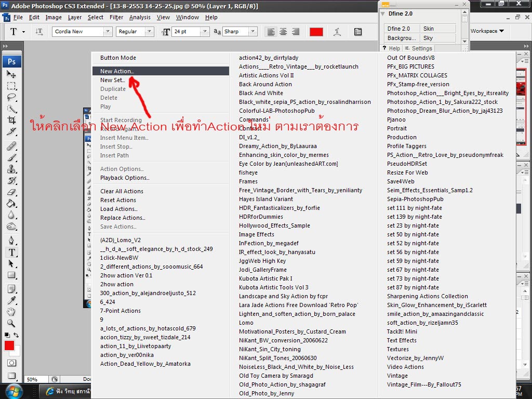The width and height of the screenshot is (532, 399).
Task: Select the Zoom tool
Action: pos(11,323)
